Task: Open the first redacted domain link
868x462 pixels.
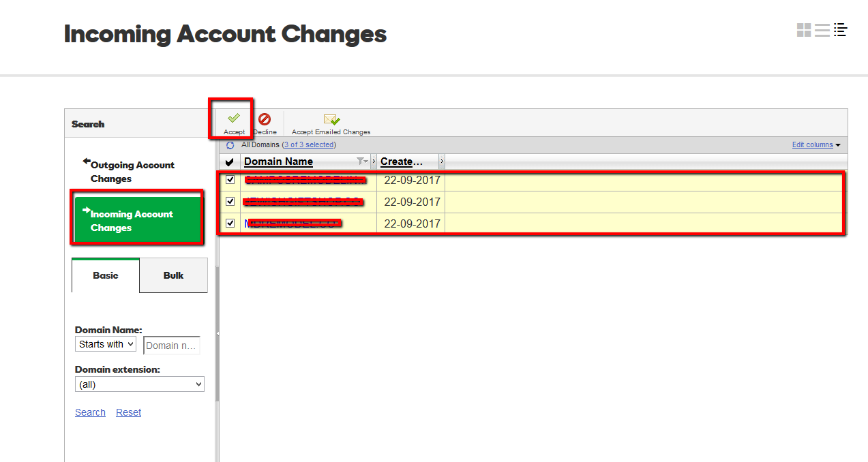Action: [304, 180]
